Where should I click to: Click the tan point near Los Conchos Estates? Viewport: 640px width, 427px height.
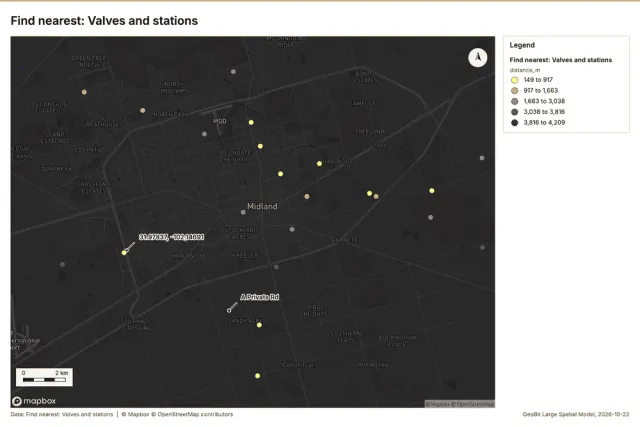click(x=84, y=92)
